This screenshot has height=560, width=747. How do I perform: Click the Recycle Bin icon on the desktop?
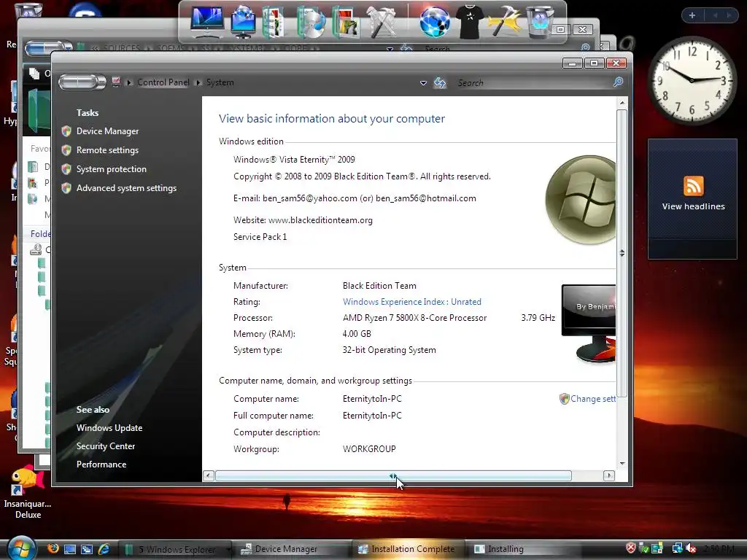pos(28,9)
